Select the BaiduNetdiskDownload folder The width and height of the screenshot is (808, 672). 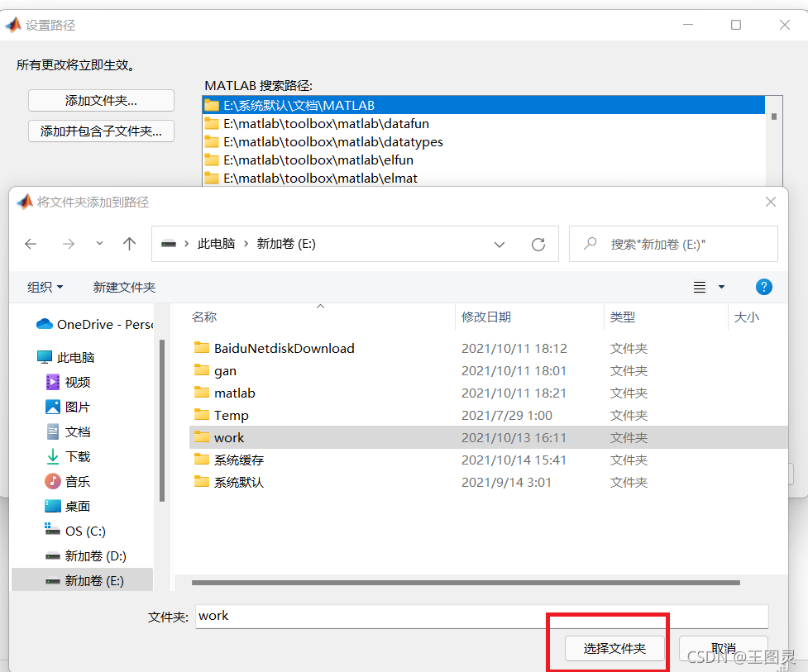(x=275, y=348)
